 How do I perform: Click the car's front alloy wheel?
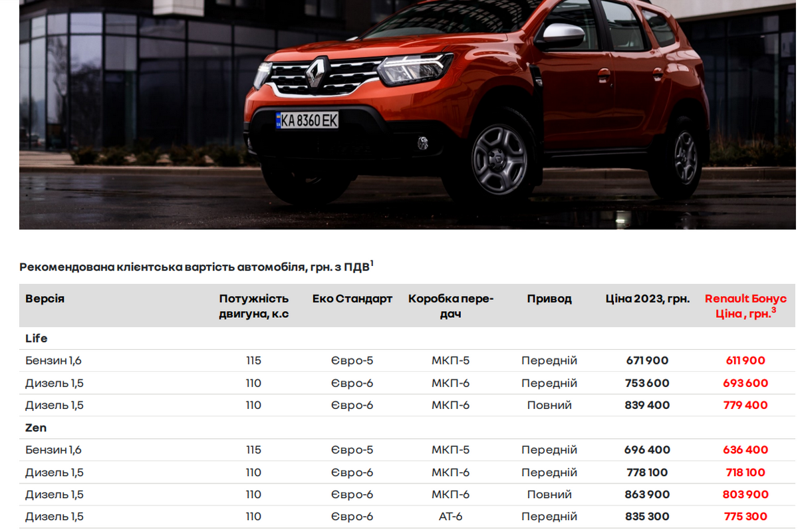point(499,160)
